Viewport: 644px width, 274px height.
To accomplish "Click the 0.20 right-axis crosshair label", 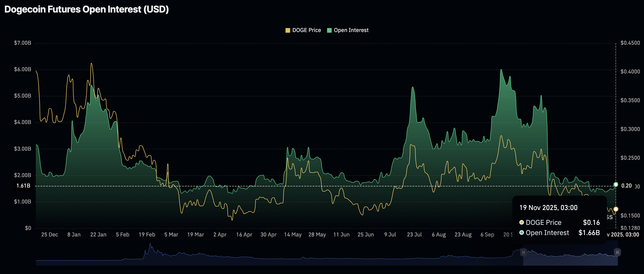I will [626, 186].
